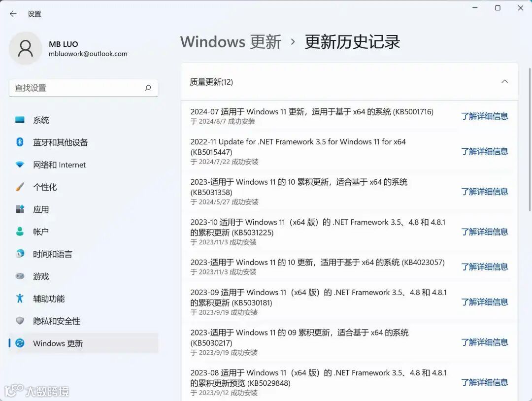Viewport: 532px width, 401px height.
Task: Go to 网络和 Internet settings
Action: point(83,165)
